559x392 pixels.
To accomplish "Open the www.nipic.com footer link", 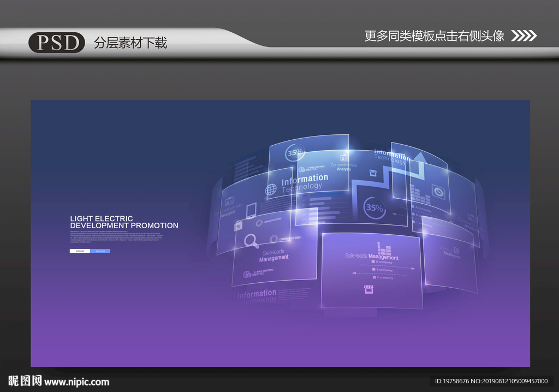I will point(76,382).
